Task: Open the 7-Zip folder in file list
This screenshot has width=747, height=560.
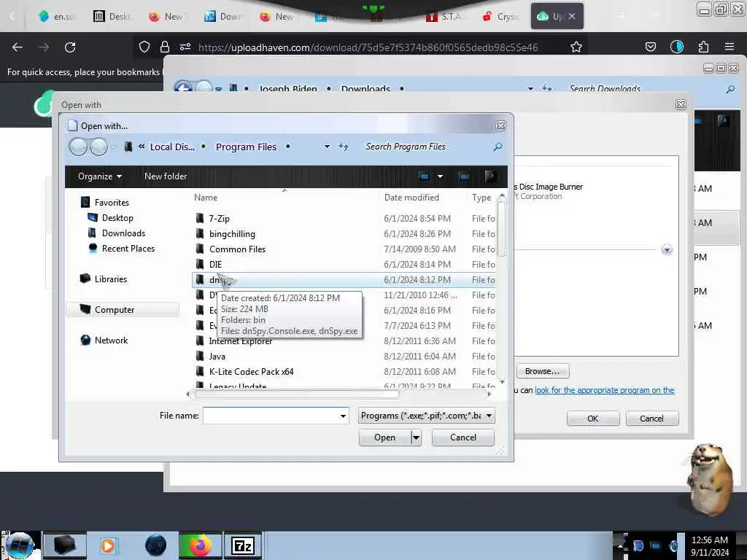Action: click(219, 219)
